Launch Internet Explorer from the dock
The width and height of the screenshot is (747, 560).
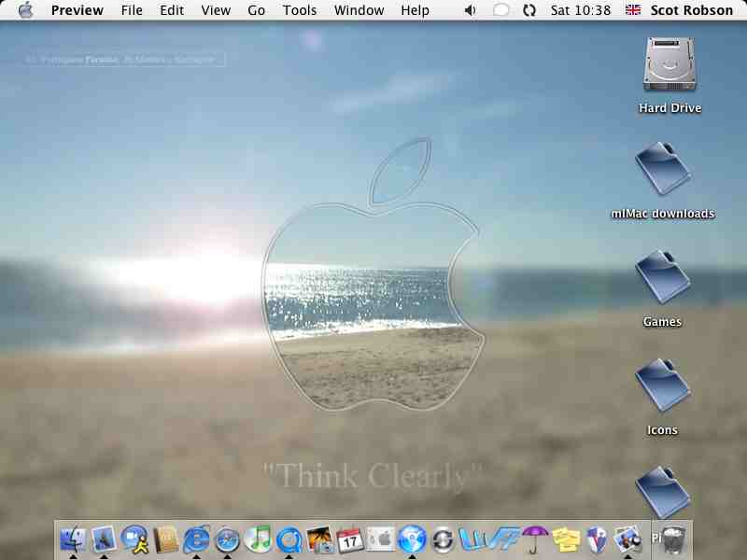[196, 539]
